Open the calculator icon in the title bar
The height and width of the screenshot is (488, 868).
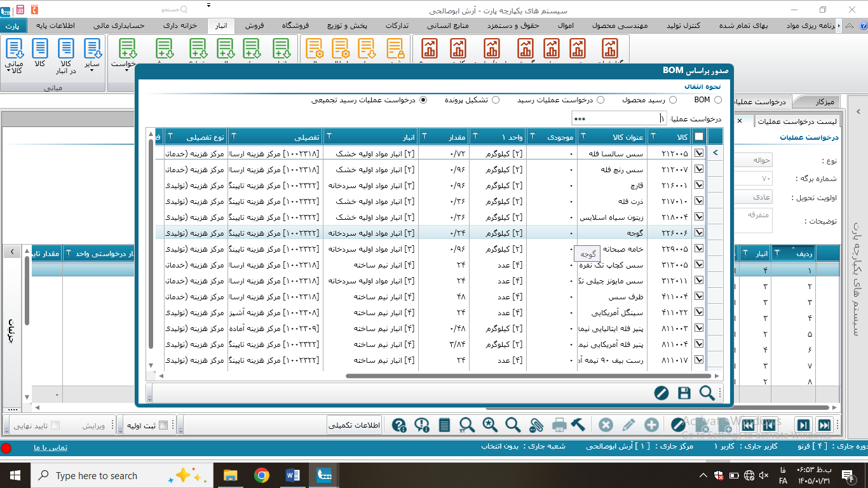pos(20,10)
